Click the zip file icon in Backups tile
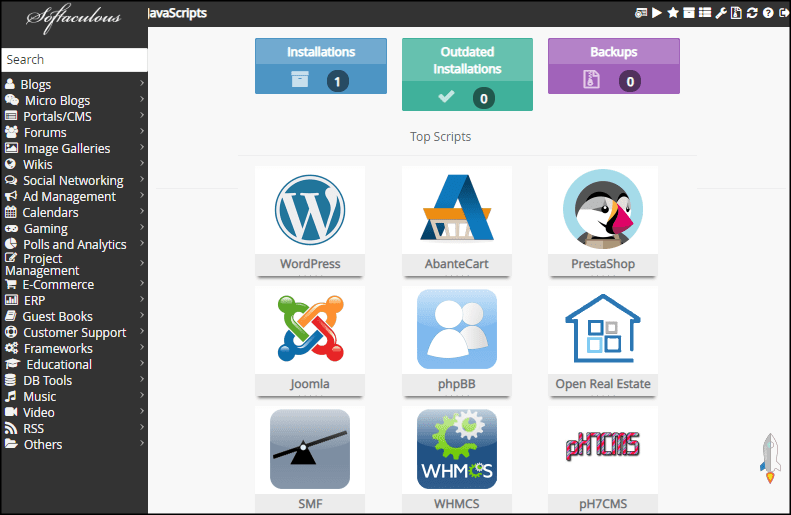 pos(591,79)
